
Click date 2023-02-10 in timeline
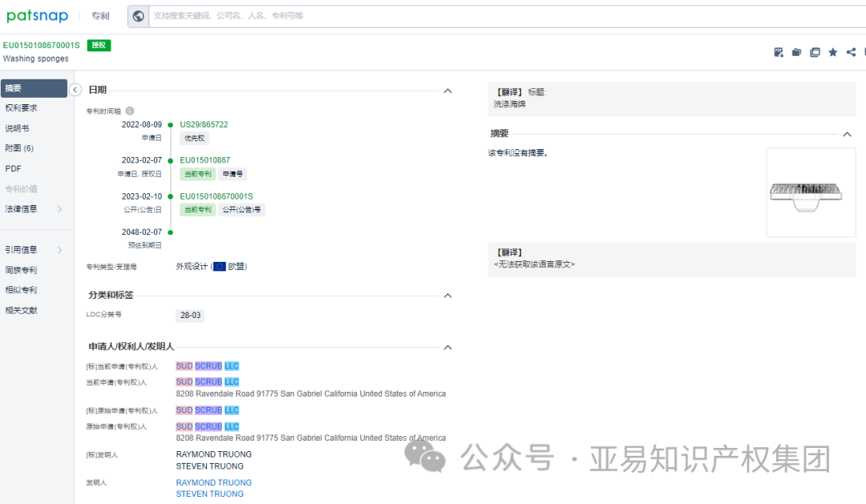142,196
